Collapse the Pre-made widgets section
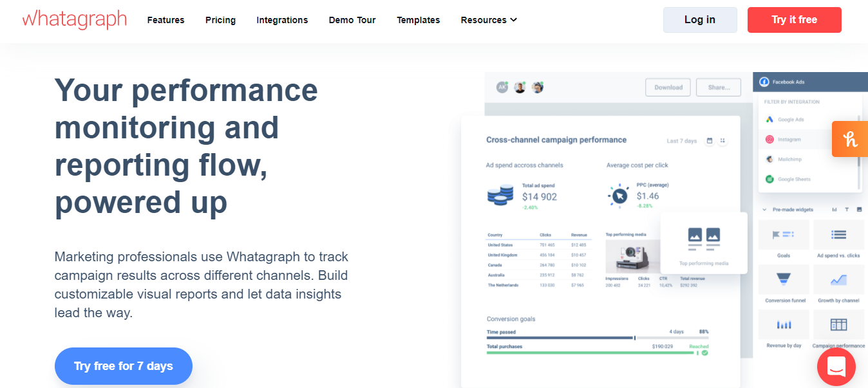868x388 pixels. coord(764,210)
